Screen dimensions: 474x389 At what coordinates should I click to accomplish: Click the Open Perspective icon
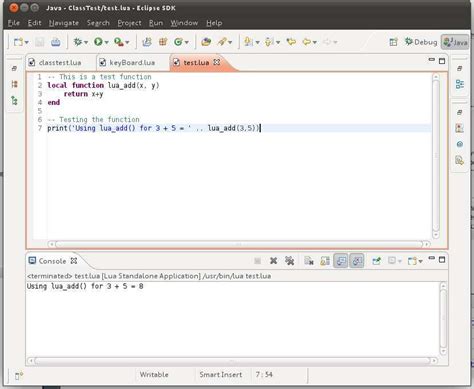[393, 42]
